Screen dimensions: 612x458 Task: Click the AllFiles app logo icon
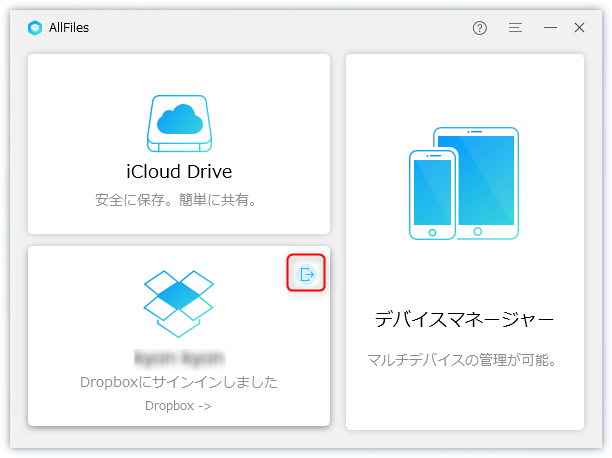pos(35,28)
